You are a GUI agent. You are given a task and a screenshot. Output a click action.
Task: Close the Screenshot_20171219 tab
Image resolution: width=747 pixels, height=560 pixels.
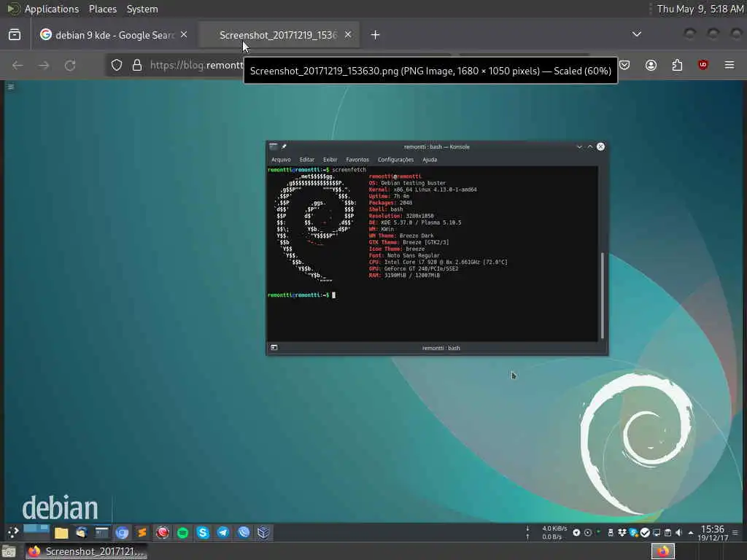click(x=348, y=35)
